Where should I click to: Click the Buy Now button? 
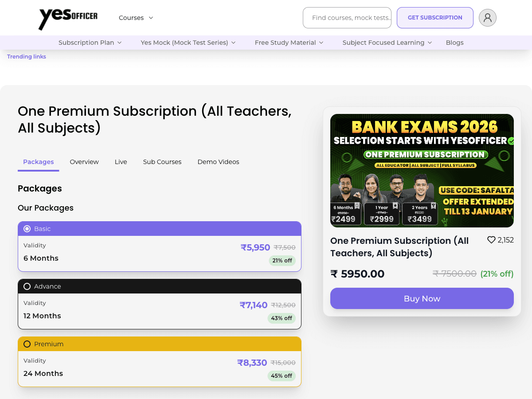click(x=422, y=298)
